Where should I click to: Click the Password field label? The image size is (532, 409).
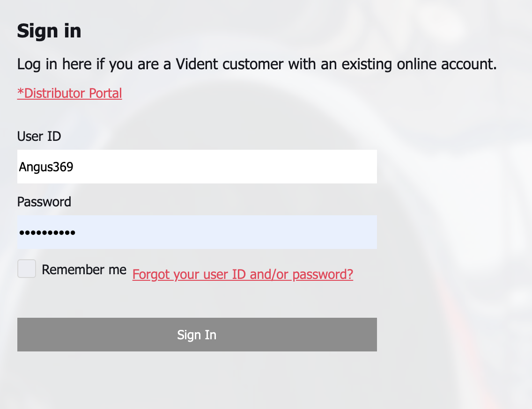click(44, 202)
